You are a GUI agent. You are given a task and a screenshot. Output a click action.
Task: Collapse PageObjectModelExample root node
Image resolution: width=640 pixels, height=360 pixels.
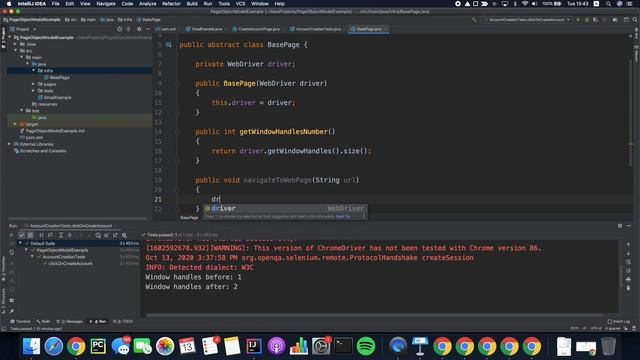(x=10, y=37)
